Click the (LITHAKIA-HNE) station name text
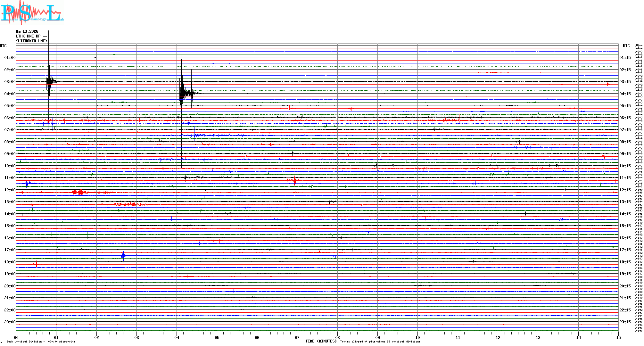 point(32,41)
